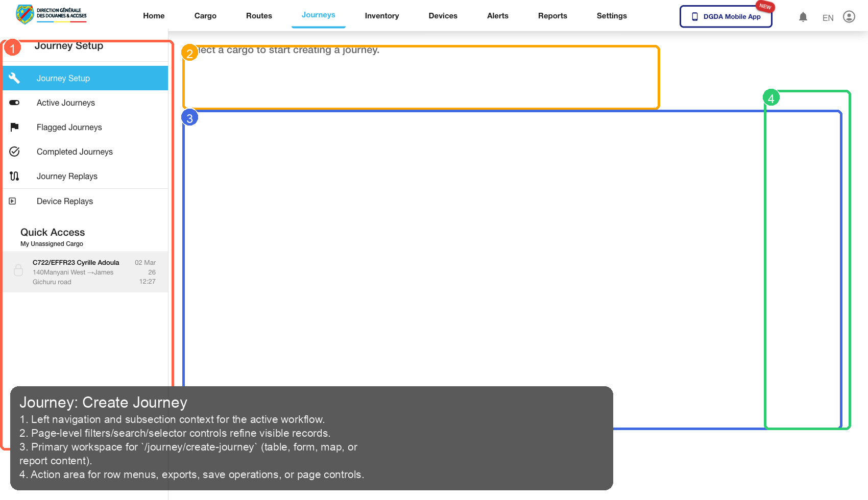868x500 pixels.
Task: Click the NEW badge on Mobile App
Action: (x=765, y=6)
